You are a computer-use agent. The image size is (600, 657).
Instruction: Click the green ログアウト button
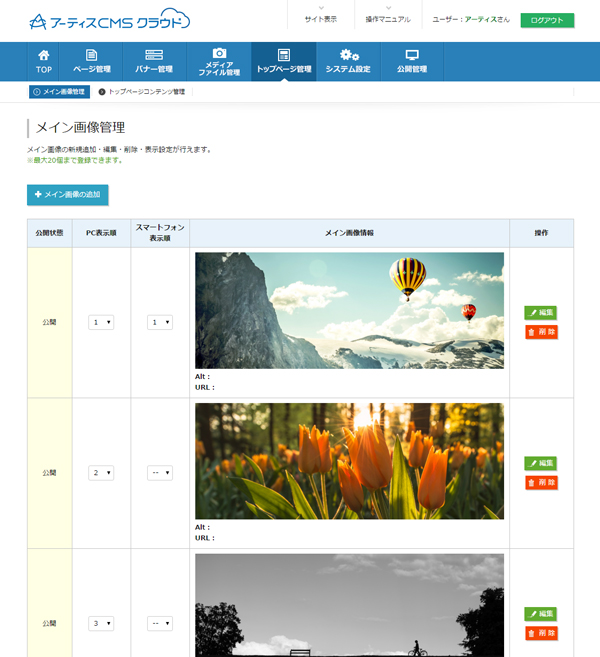pyautogui.click(x=547, y=20)
